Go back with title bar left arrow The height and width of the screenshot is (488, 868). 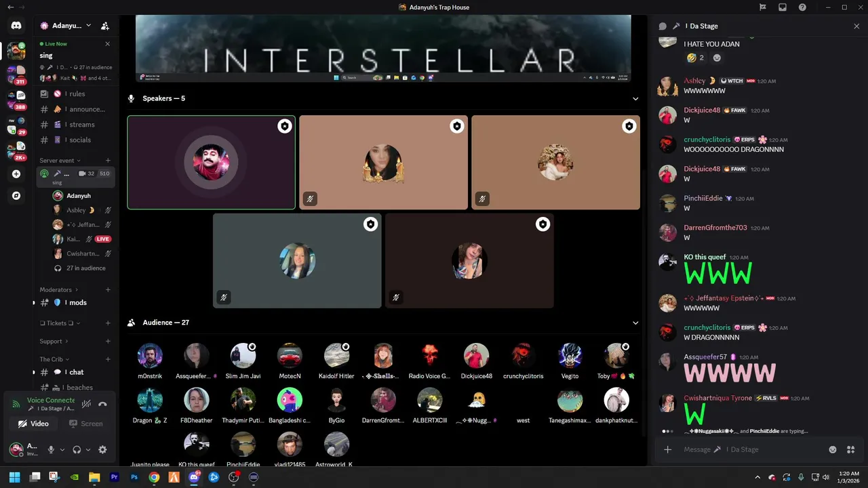9,7
